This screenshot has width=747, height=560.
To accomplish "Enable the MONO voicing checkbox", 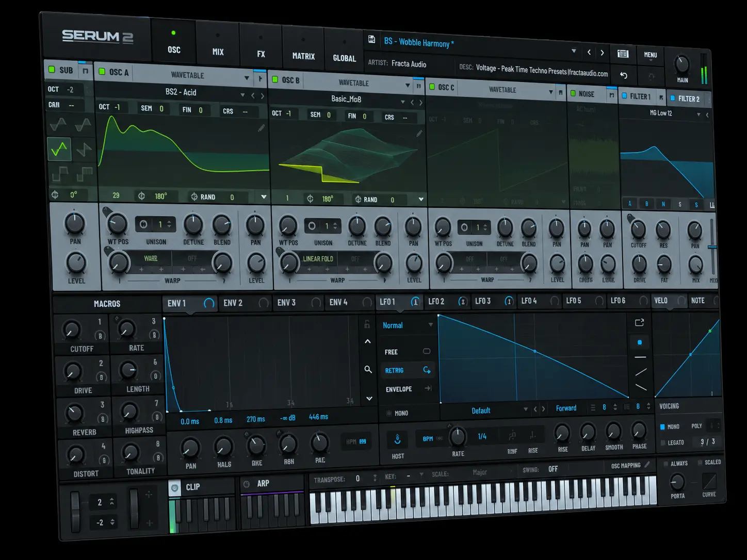I will 662,427.
